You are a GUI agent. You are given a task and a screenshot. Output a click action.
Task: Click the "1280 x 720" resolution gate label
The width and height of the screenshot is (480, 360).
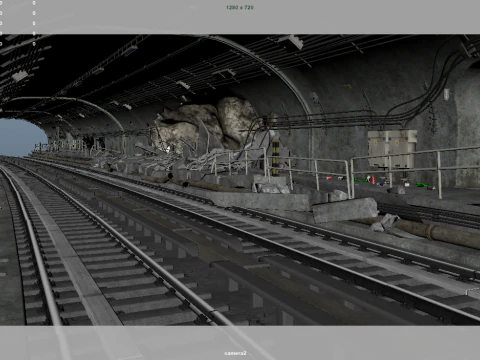(x=240, y=7)
